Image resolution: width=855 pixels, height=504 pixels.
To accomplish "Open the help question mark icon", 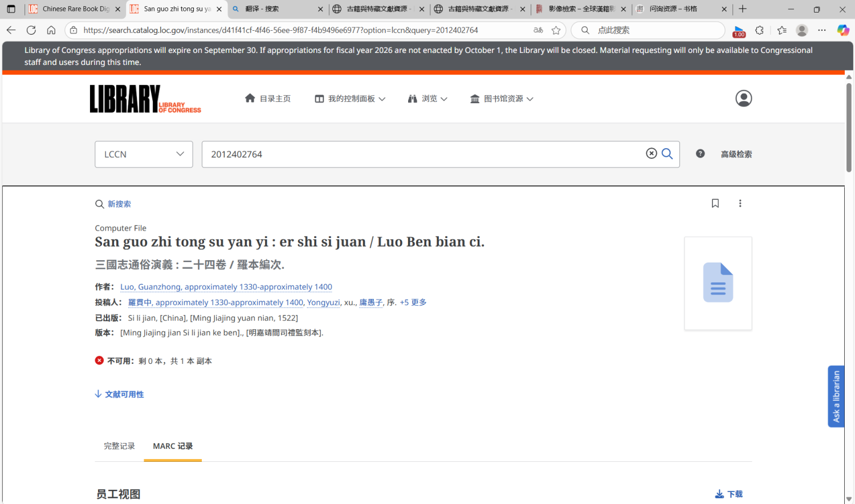I will (x=700, y=154).
